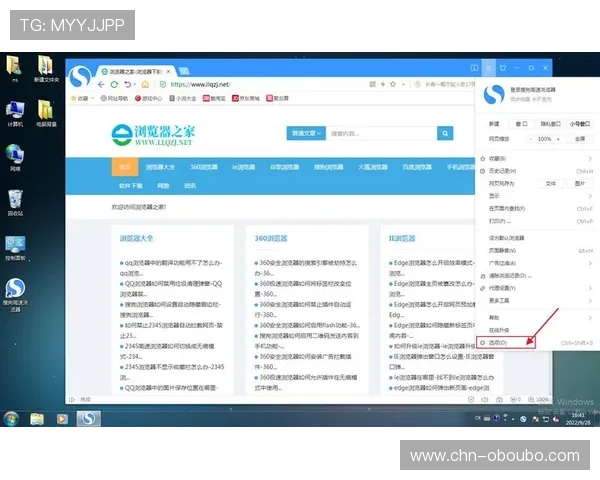Viewport: 600px width, 480px height.
Task: Open File Explorer from the taskbar
Action: click(37, 419)
